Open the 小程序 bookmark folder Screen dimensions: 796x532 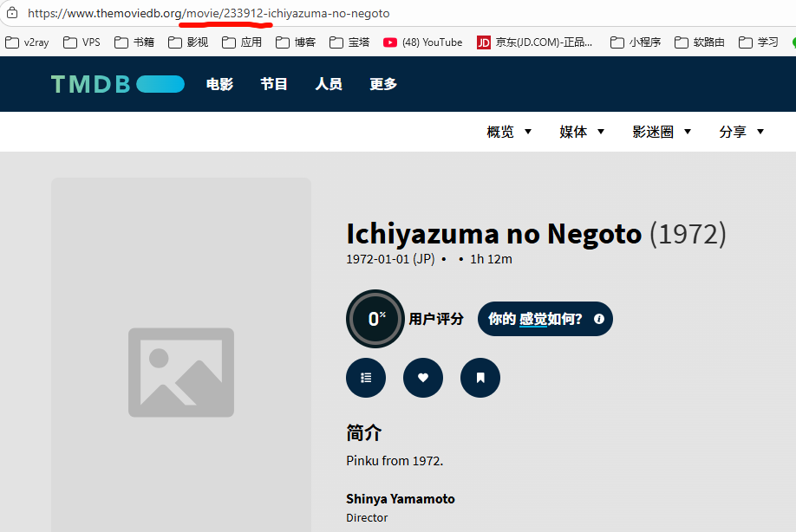tap(636, 42)
